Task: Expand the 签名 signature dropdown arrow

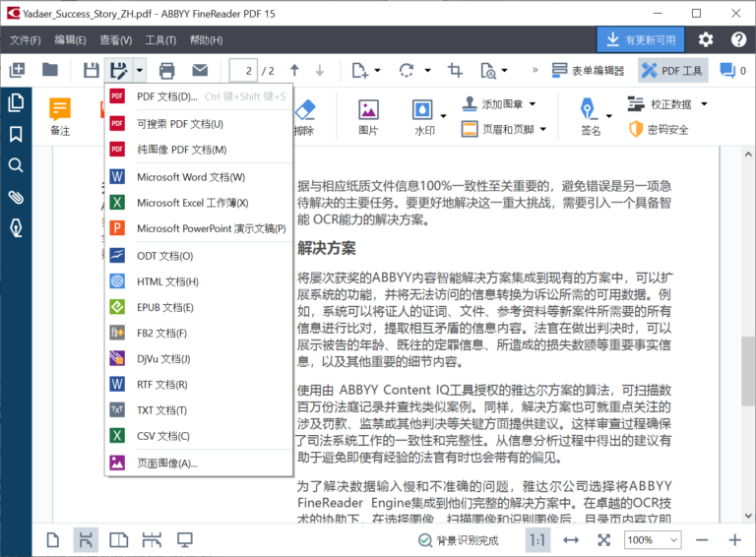Action: (608, 116)
